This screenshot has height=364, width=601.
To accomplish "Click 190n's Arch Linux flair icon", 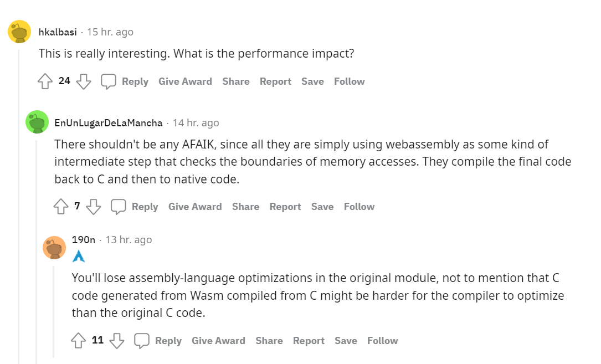I will 79,256.
